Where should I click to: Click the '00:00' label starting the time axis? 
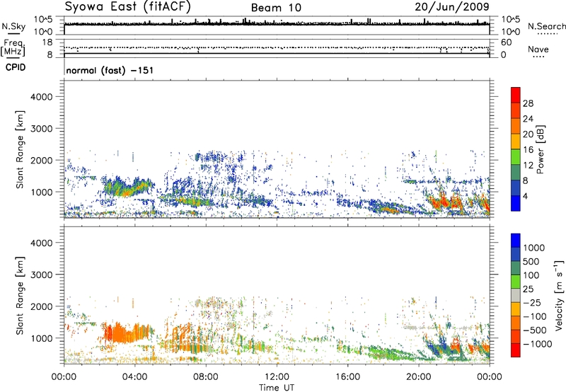(x=64, y=377)
